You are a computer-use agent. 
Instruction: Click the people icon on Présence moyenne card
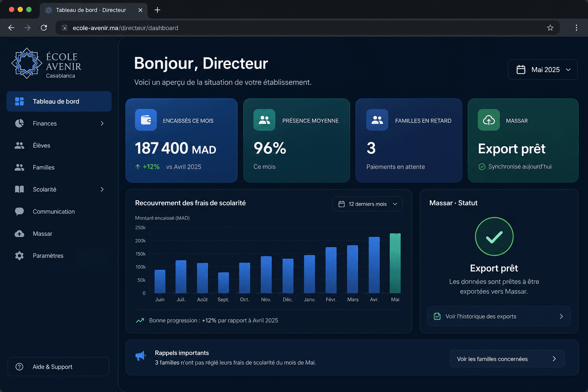[265, 120]
